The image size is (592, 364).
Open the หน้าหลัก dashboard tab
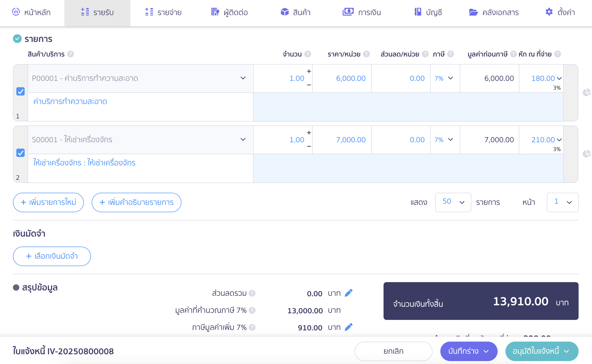pos(31,12)
